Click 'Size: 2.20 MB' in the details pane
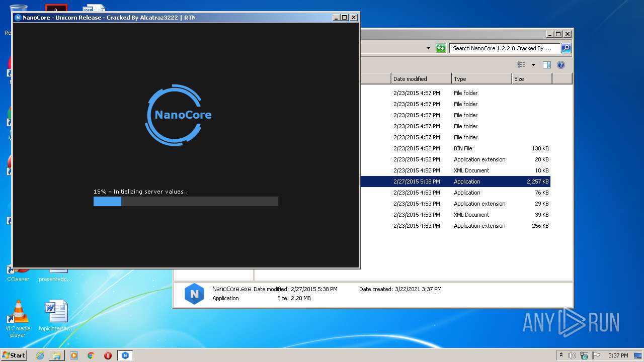Image resolution: width=644 pixels, height=362 pixels. [x=294, y=298]
